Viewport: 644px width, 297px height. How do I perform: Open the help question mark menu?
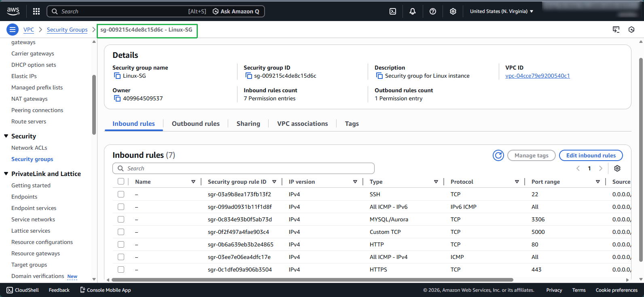(433, 11)
